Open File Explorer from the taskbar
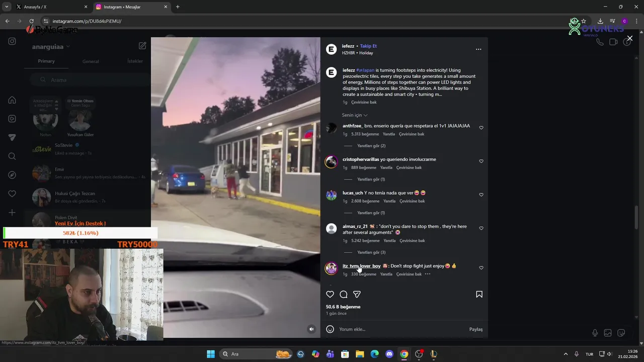644x362 pixels. point(360,354)
